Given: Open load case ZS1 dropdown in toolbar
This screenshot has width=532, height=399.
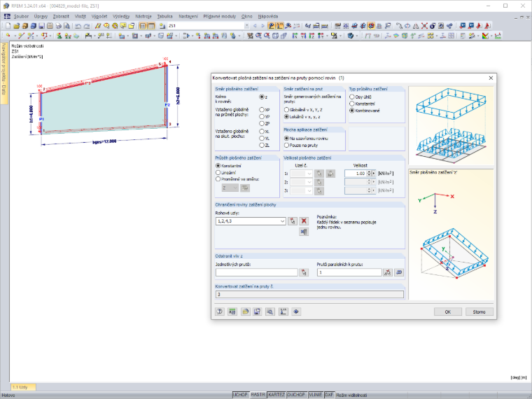Looking at the screenshot, I should (x=246, y=26).
